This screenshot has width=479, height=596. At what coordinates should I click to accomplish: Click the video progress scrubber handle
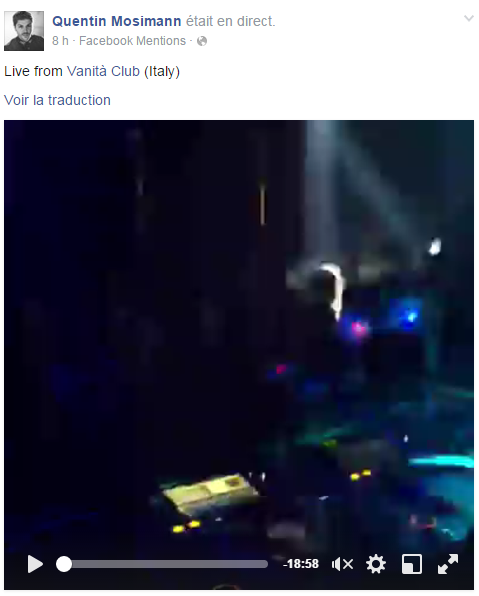[64, 564]
